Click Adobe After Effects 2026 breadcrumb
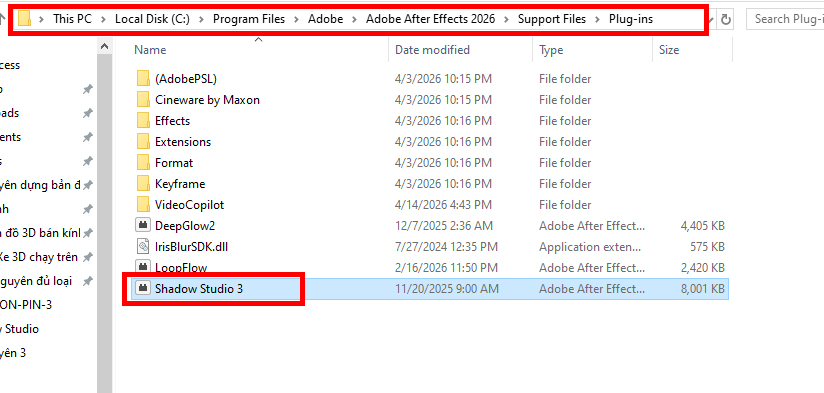The image size is (824, 393). click(x=430, y=19)
